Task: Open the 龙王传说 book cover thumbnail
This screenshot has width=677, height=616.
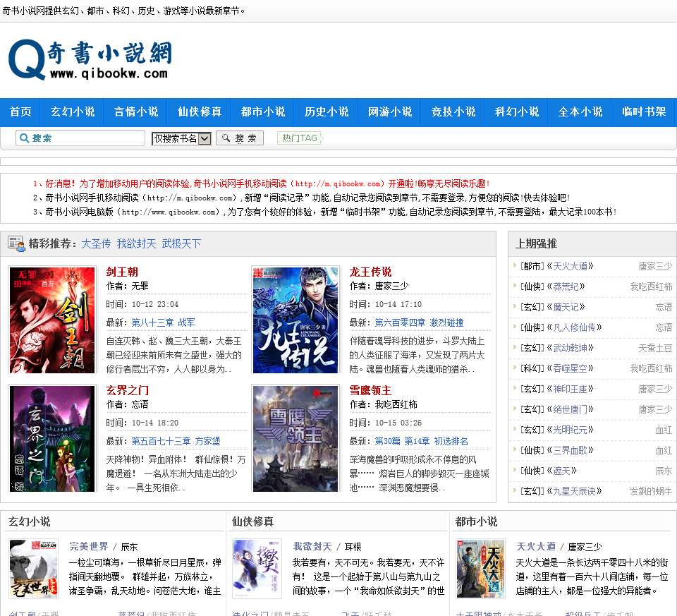Action: (295, 320)
